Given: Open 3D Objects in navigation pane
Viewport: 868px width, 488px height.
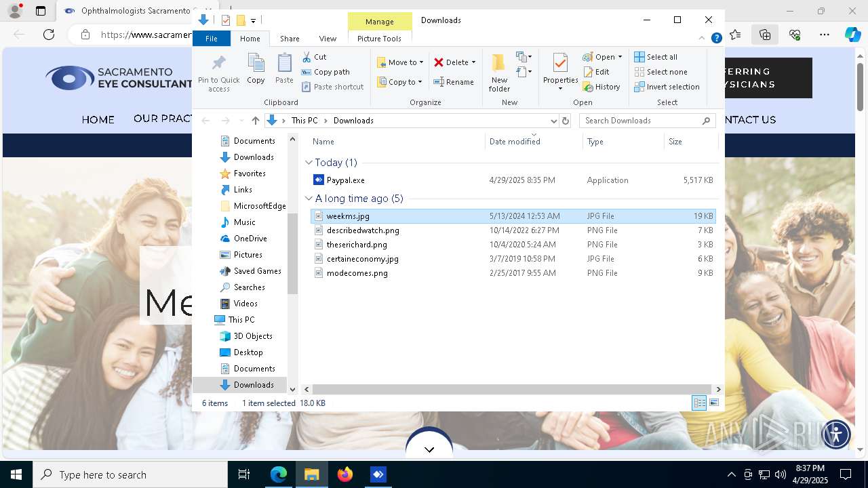Looking at the screenshot, I should coord(253,336).
